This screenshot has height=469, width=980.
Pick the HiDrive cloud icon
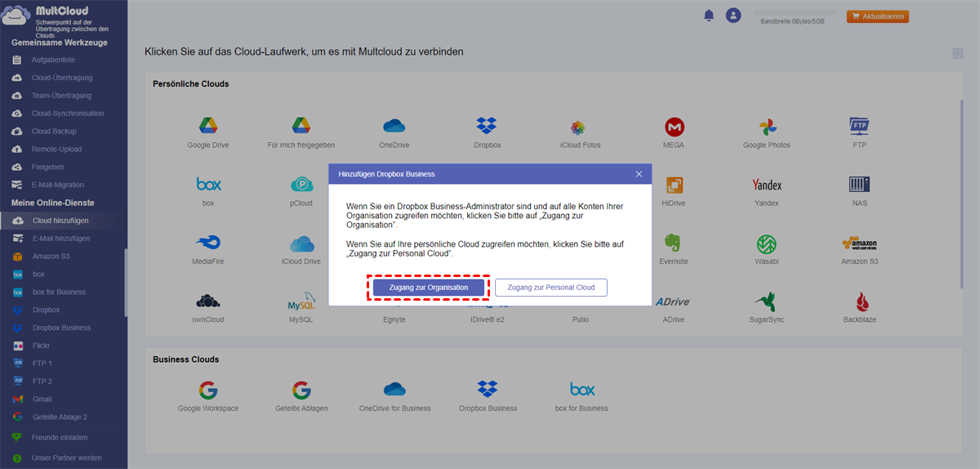point(674,185)
